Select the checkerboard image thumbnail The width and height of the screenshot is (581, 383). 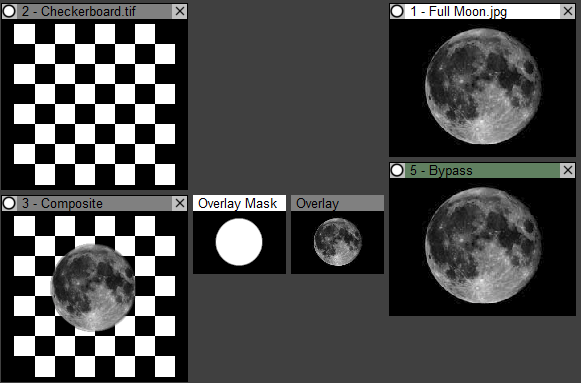(94, 104)
